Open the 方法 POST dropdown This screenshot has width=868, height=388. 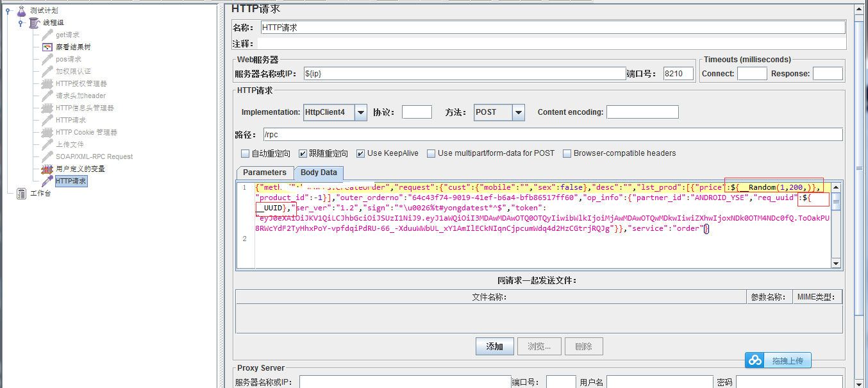(519, 112)
